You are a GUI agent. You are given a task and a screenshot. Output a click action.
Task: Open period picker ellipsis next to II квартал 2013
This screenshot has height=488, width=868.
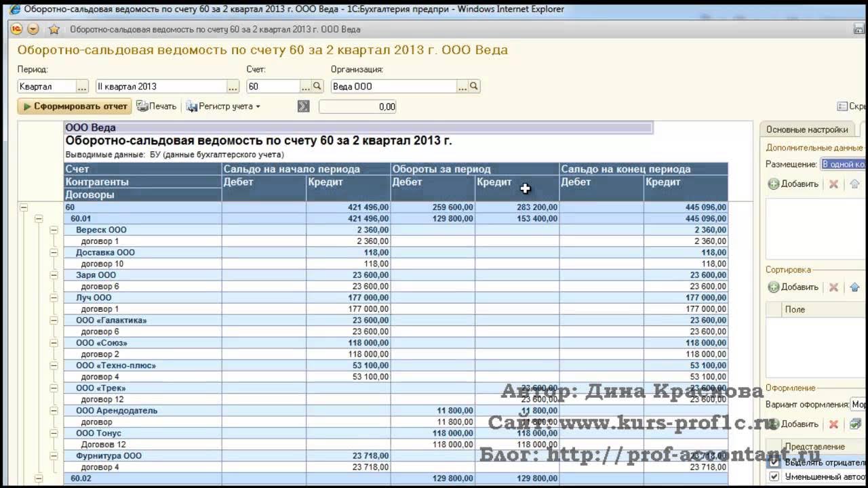pos(233,87)
